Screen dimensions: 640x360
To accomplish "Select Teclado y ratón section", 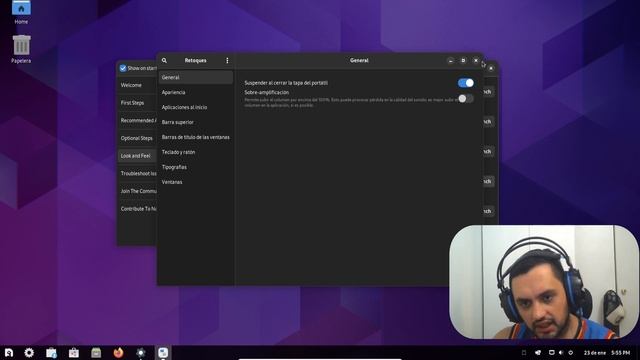I will click(x=196, y=152).
